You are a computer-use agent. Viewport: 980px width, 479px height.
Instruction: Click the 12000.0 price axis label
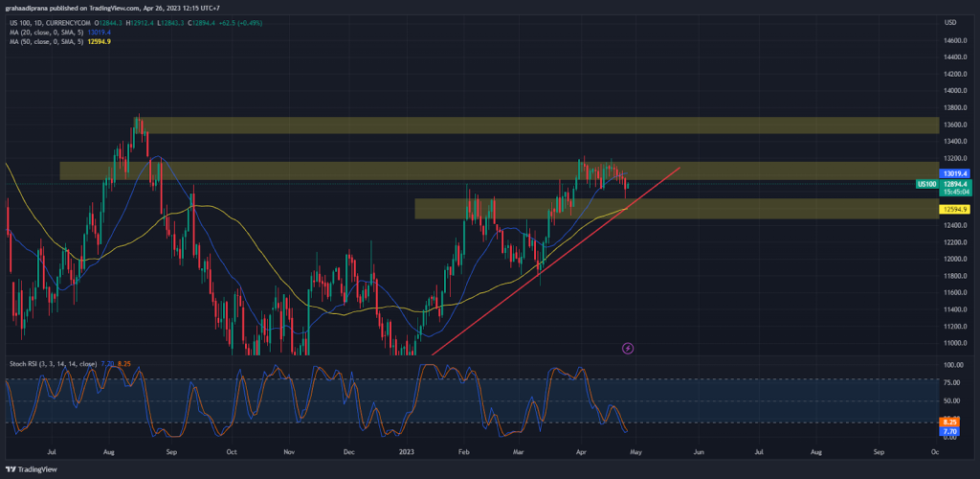(956, 259)
